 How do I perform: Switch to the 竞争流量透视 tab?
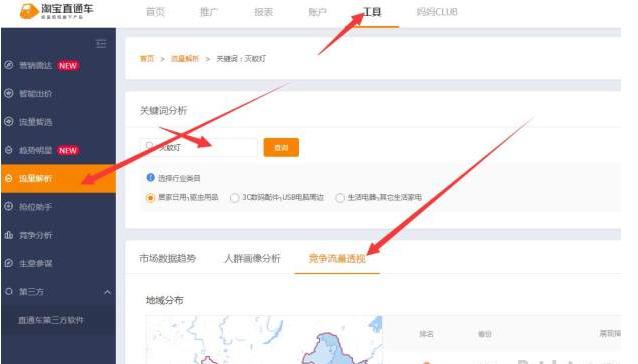(x=337, y=258)
